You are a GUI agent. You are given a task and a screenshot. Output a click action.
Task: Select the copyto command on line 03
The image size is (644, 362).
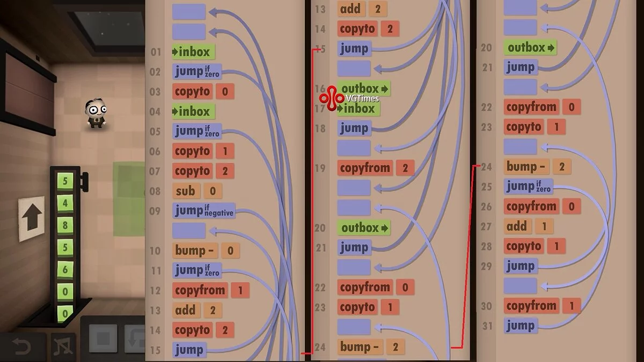point(192,91)
